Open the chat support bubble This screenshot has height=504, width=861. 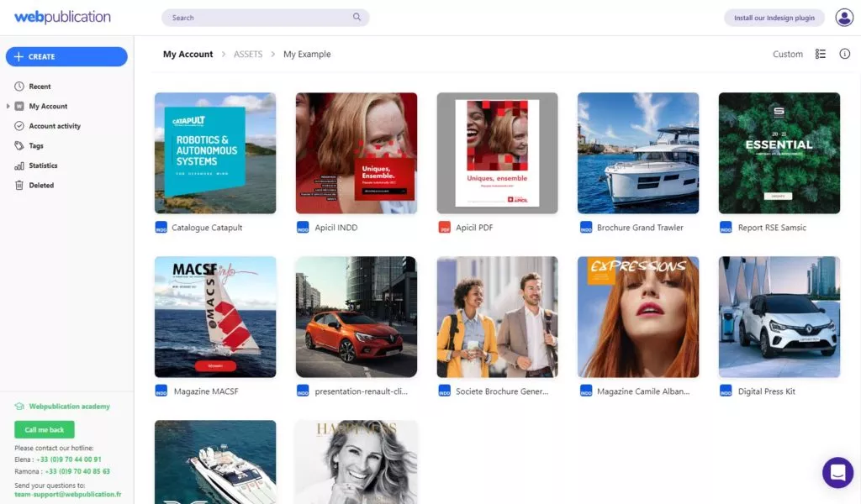pos(838,472)
